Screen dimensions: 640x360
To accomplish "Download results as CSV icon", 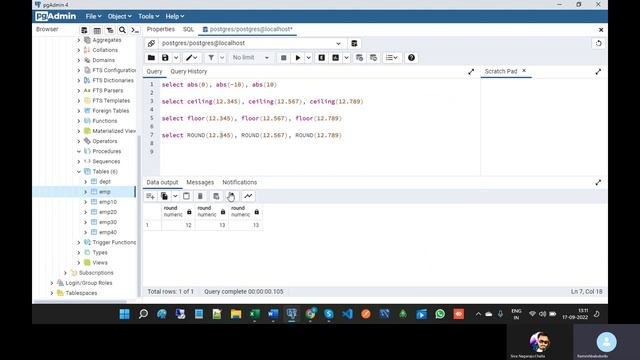I will click(231, 196).
